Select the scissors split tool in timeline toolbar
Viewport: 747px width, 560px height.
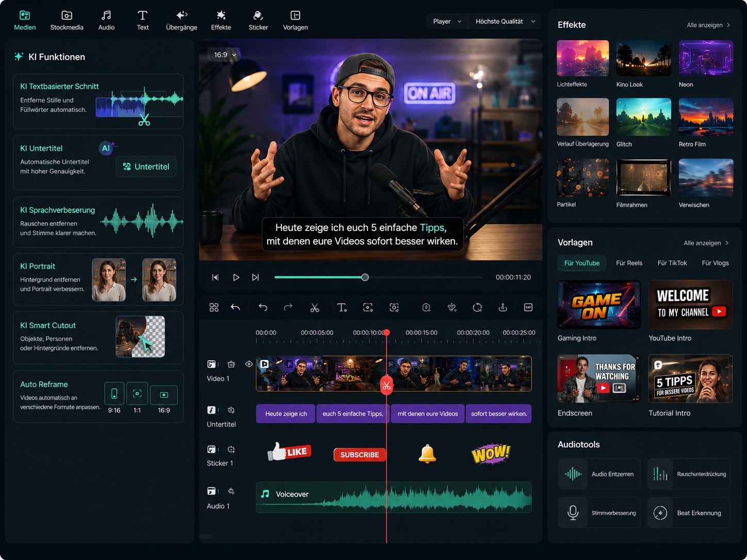[x=315, y=307]
